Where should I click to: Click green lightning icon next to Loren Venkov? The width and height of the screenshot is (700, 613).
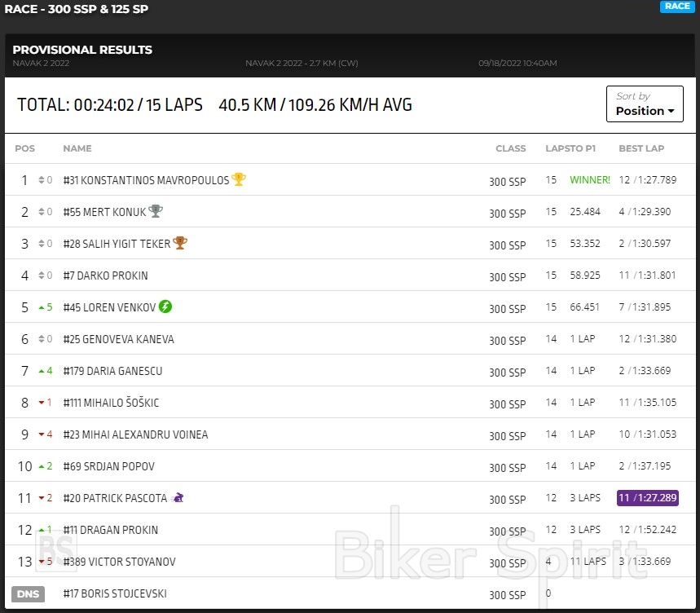(x=165, y=306)
